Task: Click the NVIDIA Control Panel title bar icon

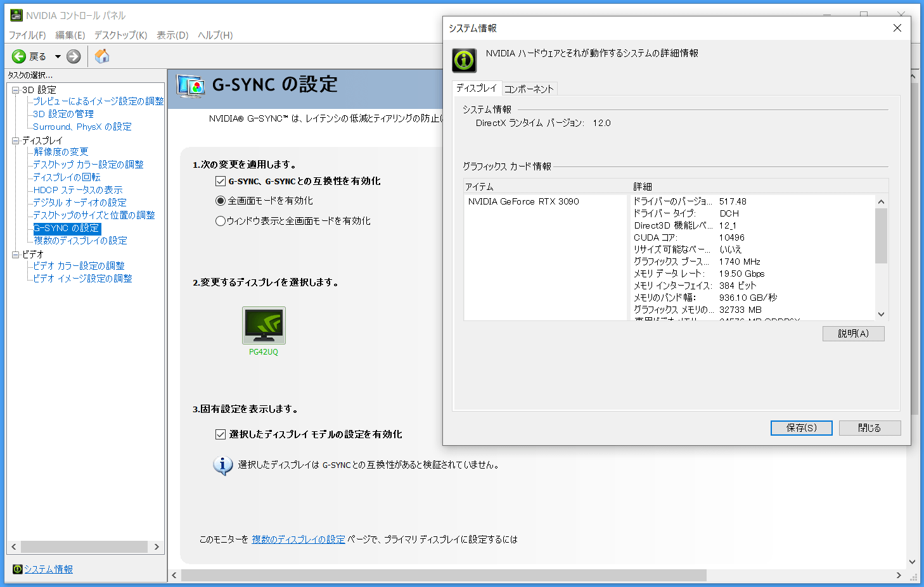Action: 16,15
